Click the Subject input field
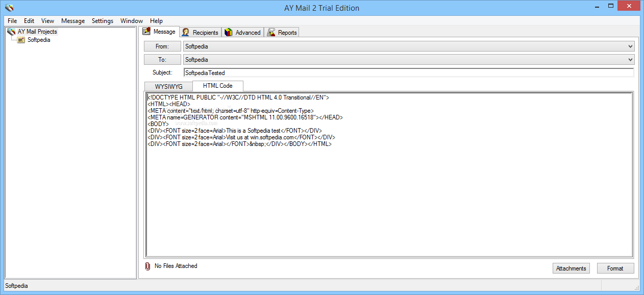 tap(409, 73)
